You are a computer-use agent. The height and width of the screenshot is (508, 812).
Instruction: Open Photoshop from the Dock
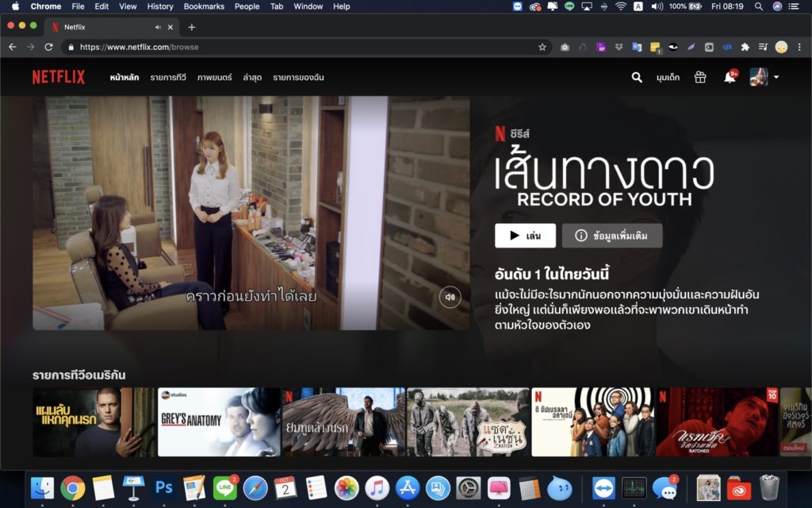coord(164,487)
